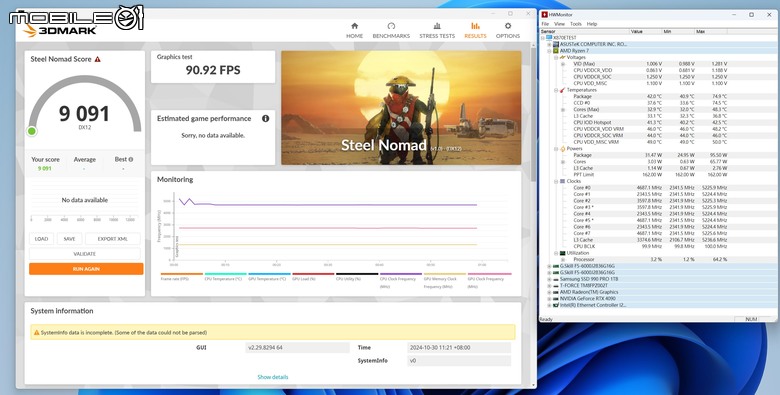Click the EXPORT XML button
This screenshot has height=395, width=780.
pos(112,239)
